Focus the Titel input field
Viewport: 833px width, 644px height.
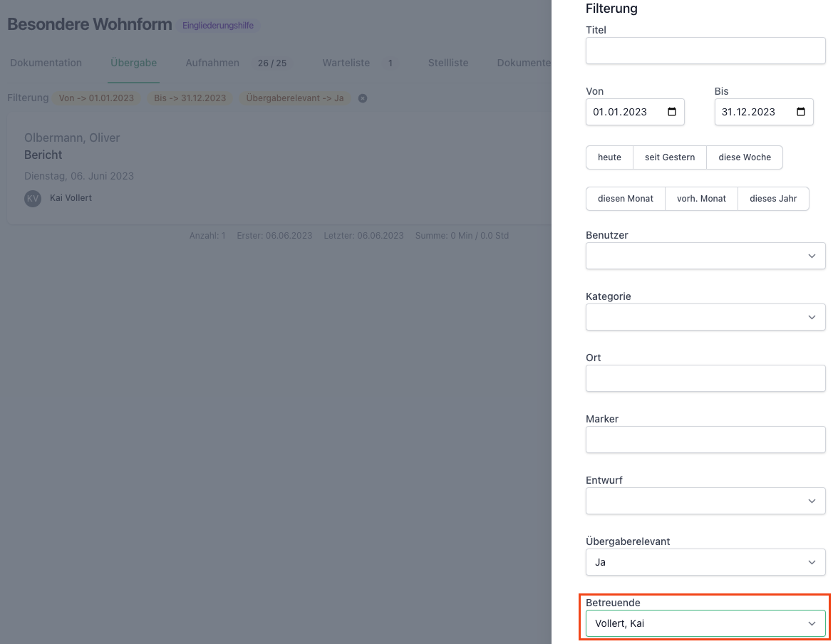(705, 51)
